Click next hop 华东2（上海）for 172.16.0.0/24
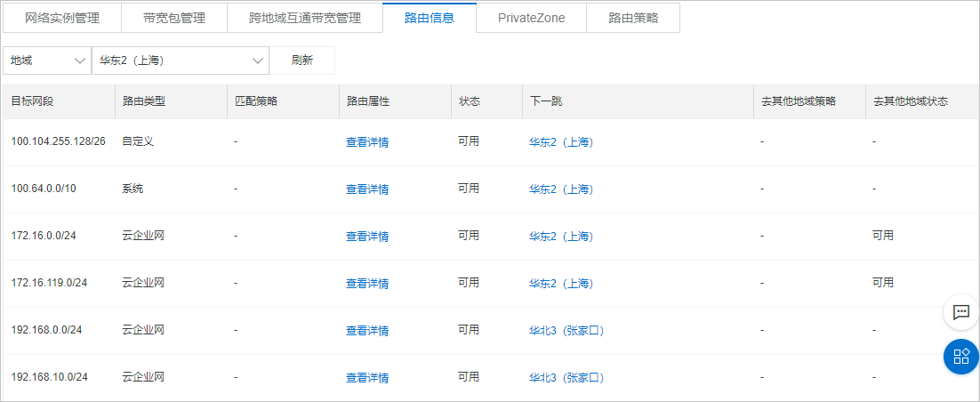 pyautogui.click(x=561, y=237)
